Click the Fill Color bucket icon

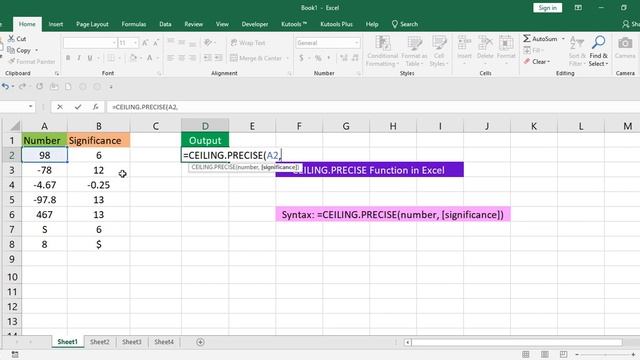tap(133, 58)
